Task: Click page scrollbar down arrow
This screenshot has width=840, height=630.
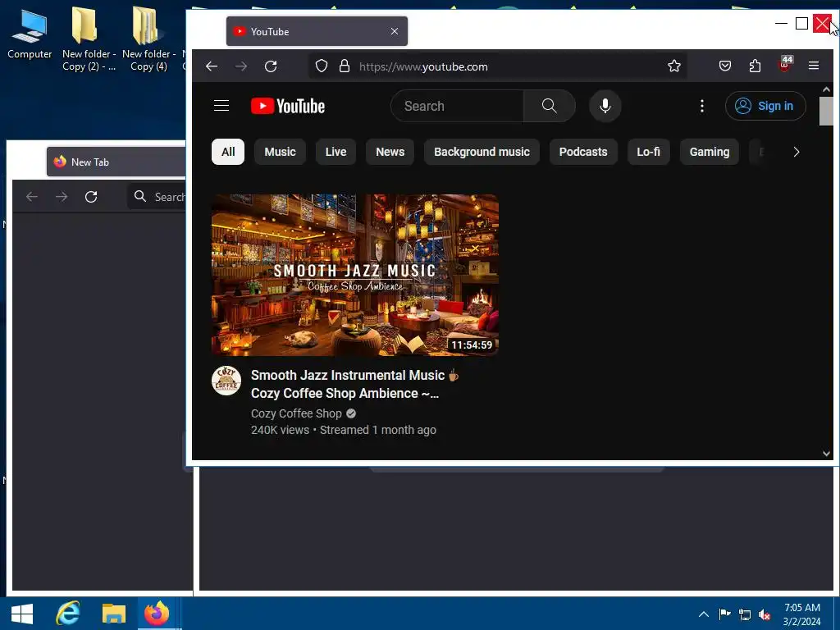Action: coord(826,453)
